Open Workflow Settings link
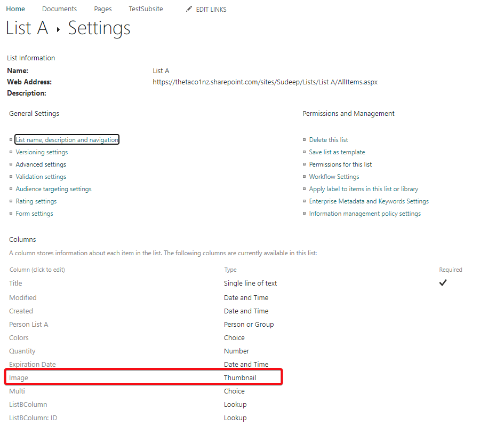Viewport: 504px width, 425px height. tap(334, 177)
